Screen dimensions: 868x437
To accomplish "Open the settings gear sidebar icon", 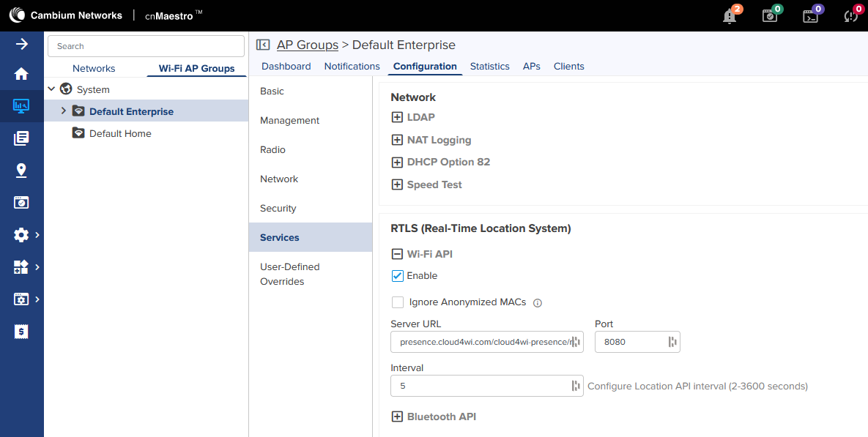I will pyautogui.click(x=21, y=235).
